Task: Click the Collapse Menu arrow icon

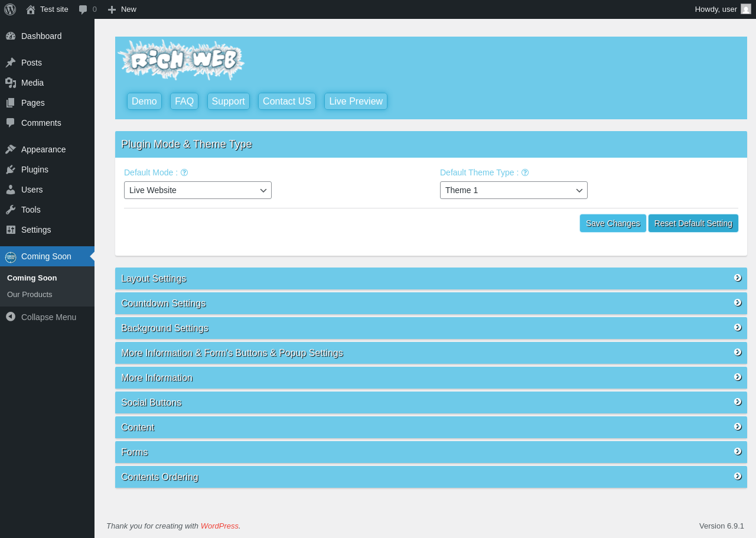Action: 11,317
